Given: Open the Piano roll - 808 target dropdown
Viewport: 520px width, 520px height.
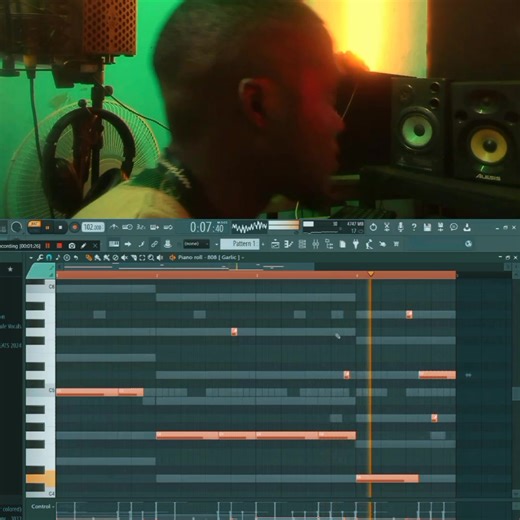Looking at the screenshot, I should coord(211,257).
